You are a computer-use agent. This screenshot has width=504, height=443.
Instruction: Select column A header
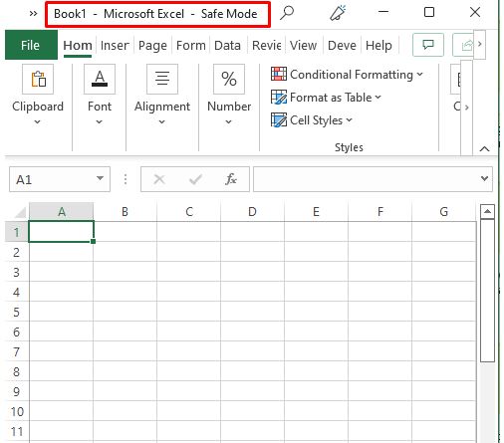click(x=62, y=212)
